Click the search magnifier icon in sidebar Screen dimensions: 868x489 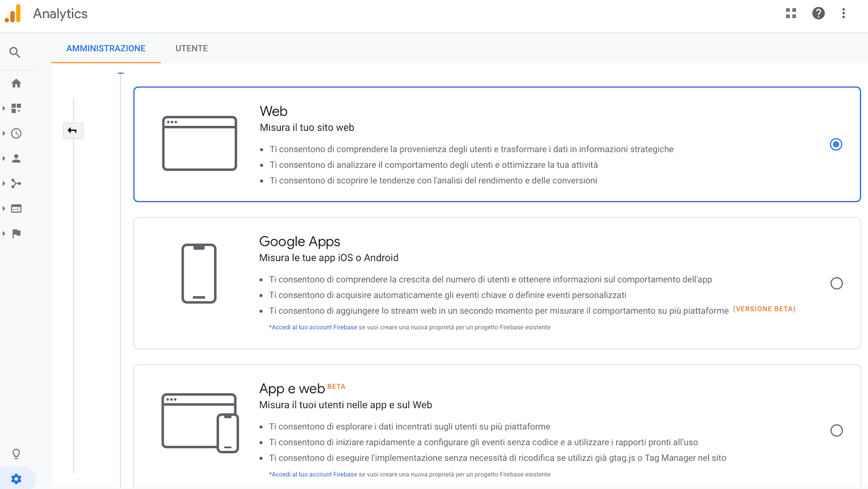tap(15, 53)
